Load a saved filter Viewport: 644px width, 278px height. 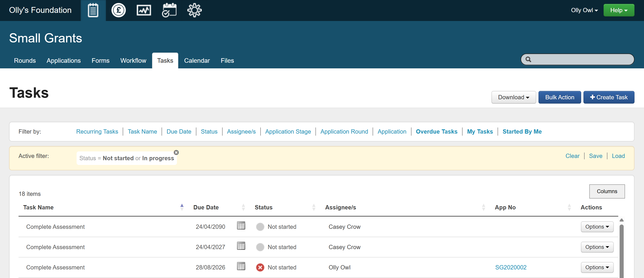pyautogui.click(x=618, y=156)
